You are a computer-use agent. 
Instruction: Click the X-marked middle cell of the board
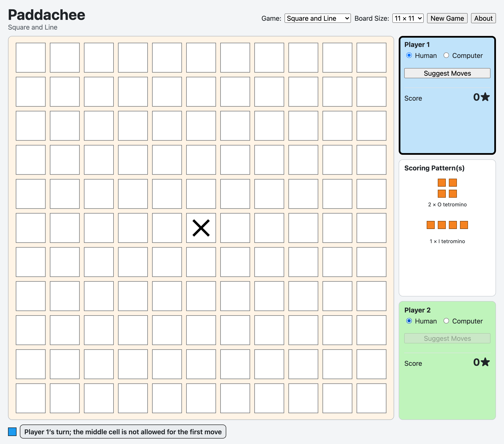click(201, 228)
